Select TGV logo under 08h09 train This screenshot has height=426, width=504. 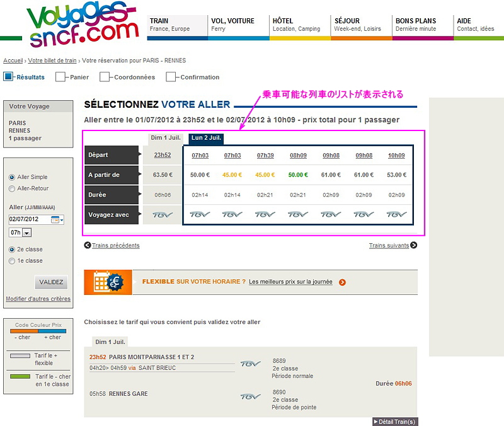click(x=298, y=214)
